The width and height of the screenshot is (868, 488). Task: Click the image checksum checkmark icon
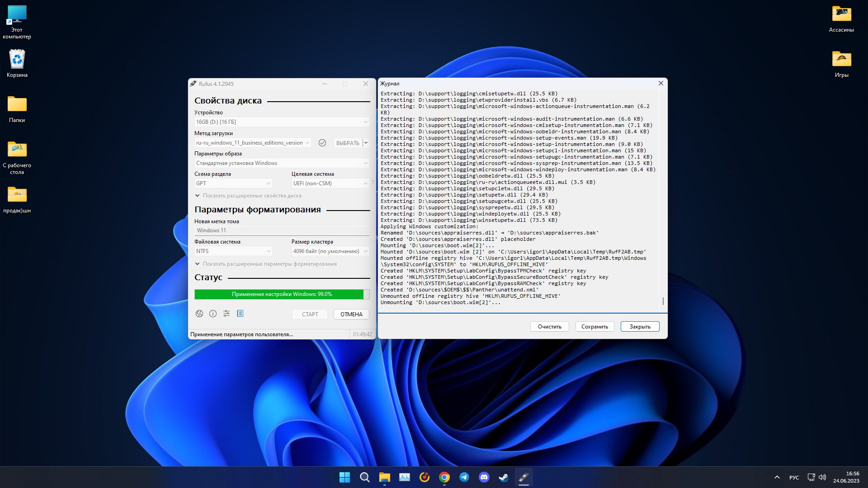pos(322,143)
